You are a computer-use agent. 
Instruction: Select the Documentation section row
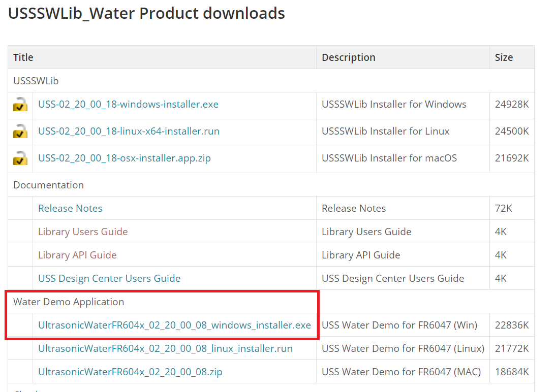click(271, 185)
